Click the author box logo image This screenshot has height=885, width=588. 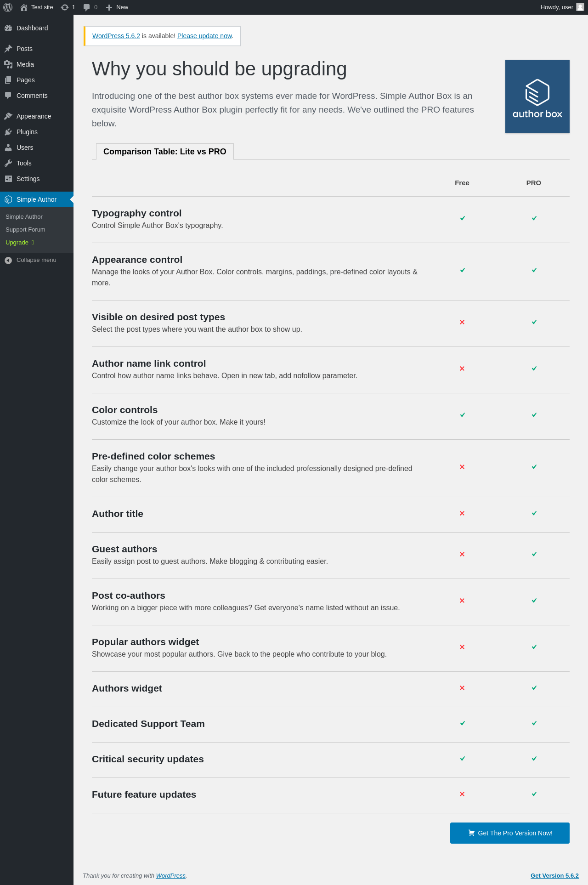click(537, 96)
